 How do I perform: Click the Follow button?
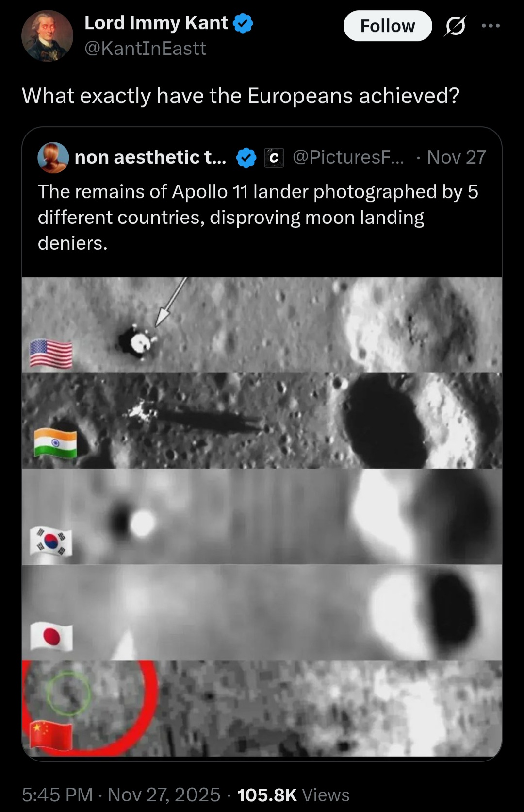click(x=388, y=26)
